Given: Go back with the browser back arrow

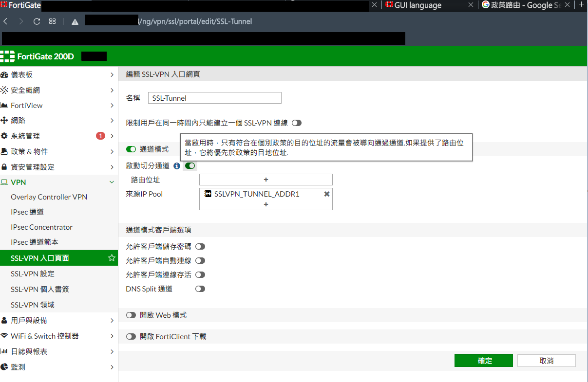Looking at the screenshot, I should tap(5, 21).
